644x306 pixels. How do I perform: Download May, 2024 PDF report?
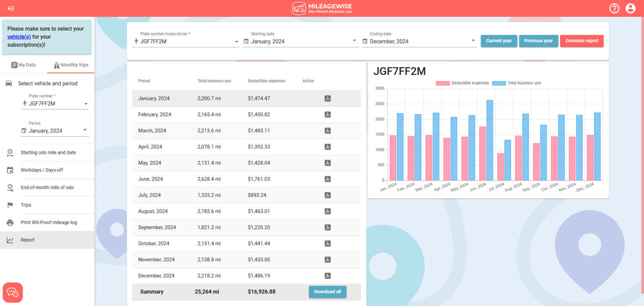327,163
